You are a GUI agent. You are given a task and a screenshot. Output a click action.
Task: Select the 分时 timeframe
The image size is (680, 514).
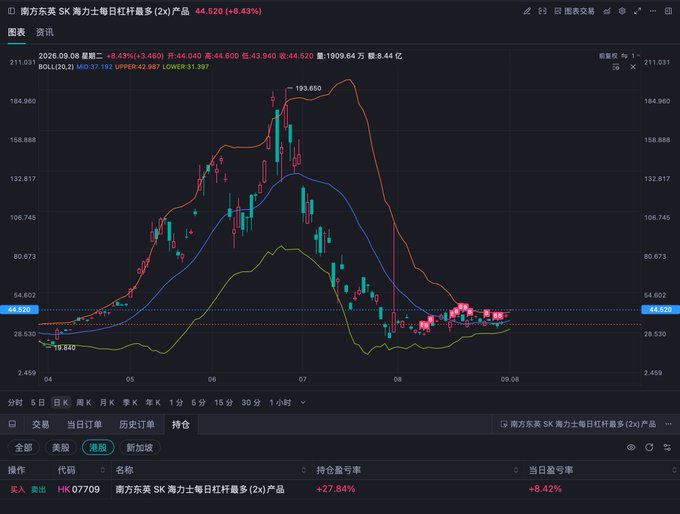15,403
